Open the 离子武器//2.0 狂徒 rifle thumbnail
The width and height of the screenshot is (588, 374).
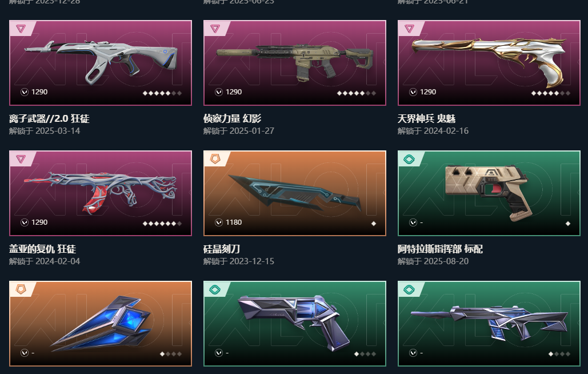[101, 63]
